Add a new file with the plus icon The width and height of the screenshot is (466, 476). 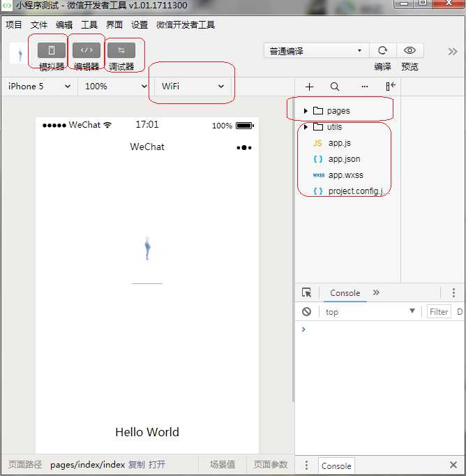tap(309, 87)
